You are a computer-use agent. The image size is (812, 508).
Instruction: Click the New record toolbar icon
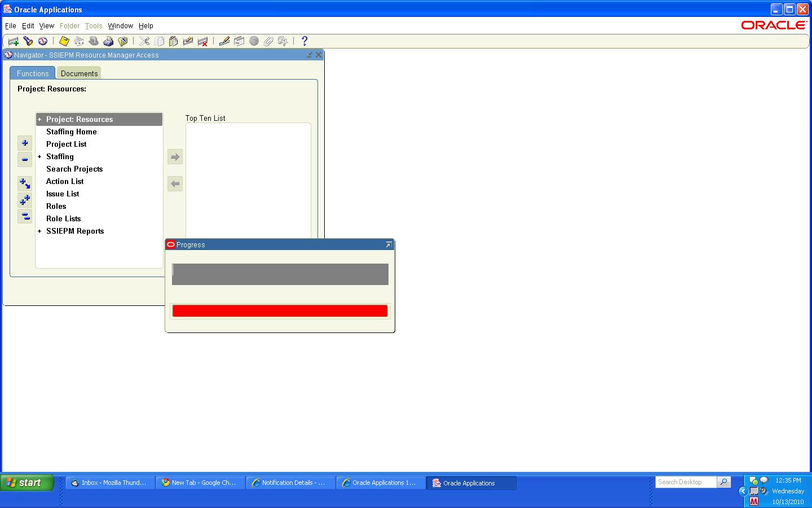13,41
